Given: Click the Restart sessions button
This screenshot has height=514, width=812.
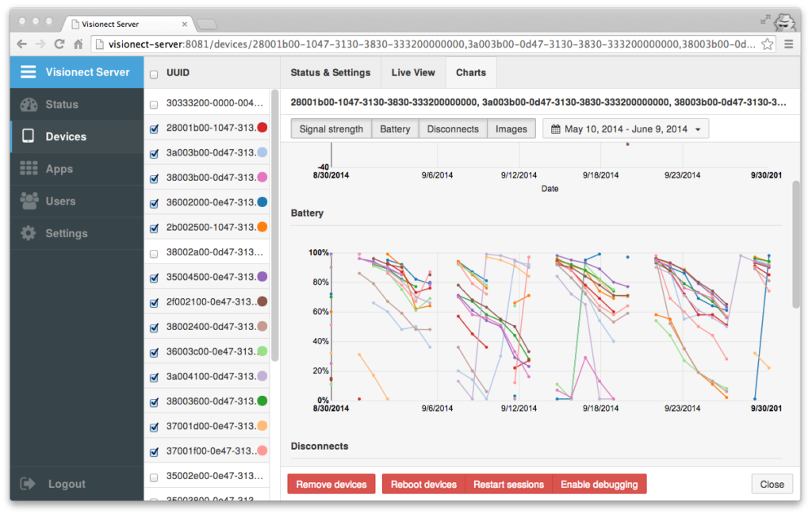Looking at the screenshot, I should 508,484.
